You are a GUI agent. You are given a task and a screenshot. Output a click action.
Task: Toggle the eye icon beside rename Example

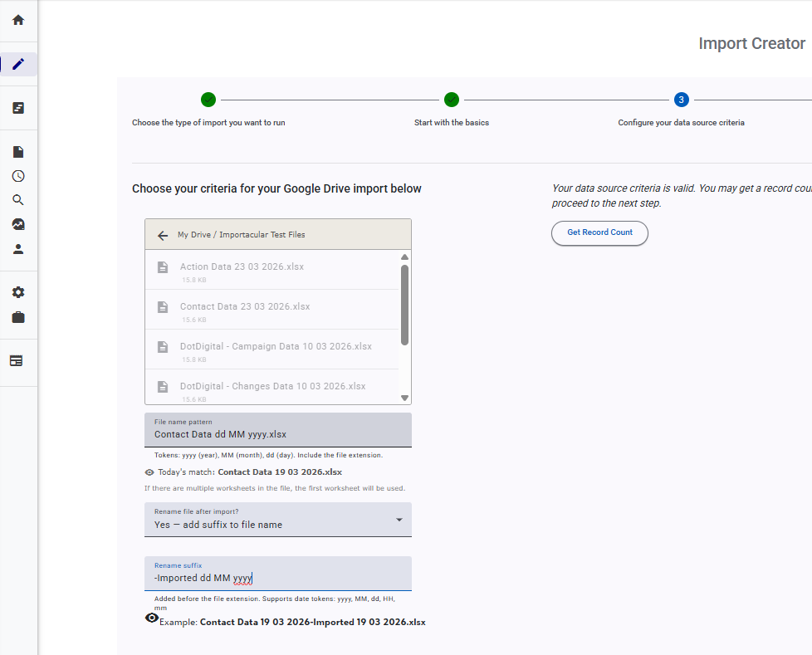(x=152, y=618)
